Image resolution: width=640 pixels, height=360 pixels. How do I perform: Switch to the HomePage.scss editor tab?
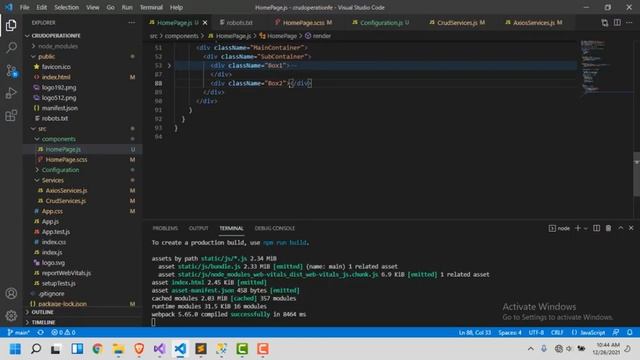(303, 23)
